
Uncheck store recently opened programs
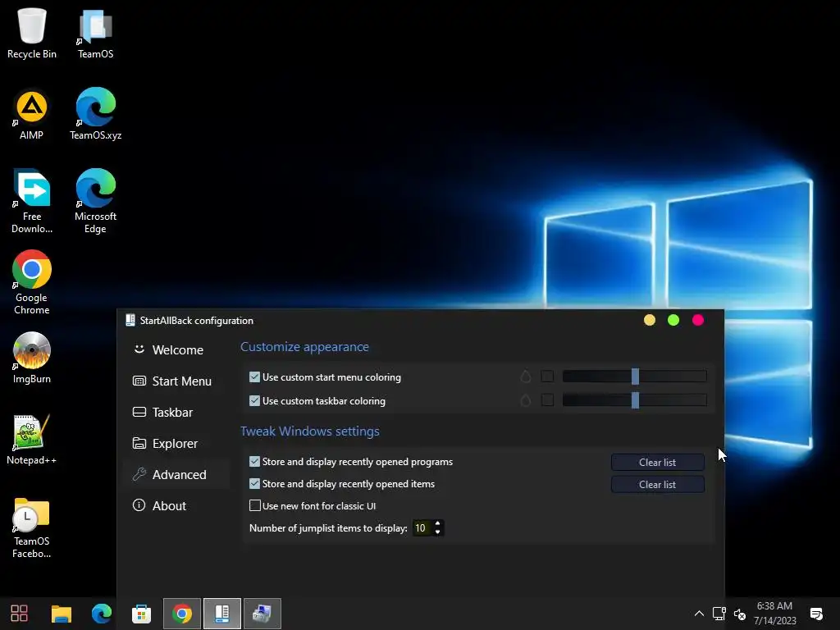pos(254,462)
